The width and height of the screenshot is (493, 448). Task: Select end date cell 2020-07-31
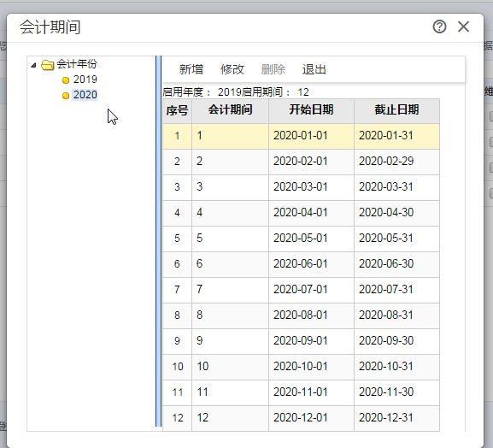tap(396, 290)
